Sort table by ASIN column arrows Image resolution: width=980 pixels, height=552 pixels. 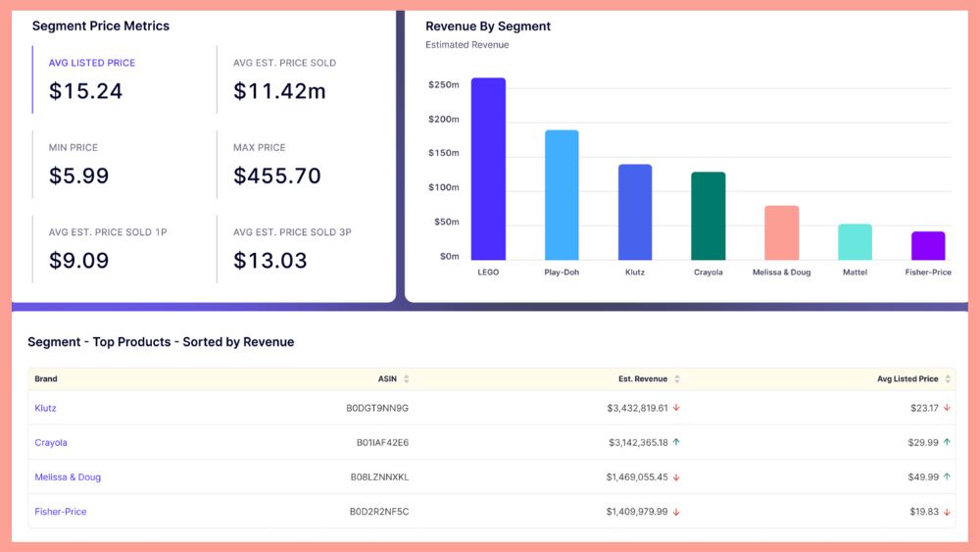tap(407, 378)
